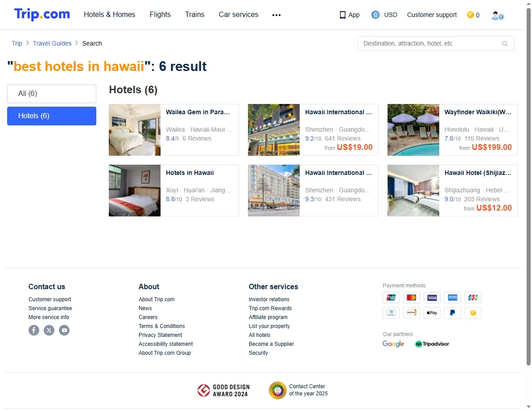Click the Trip.com logo
Image resolution: width=532 pixels, height=411 pixels.
coord(42,14)
